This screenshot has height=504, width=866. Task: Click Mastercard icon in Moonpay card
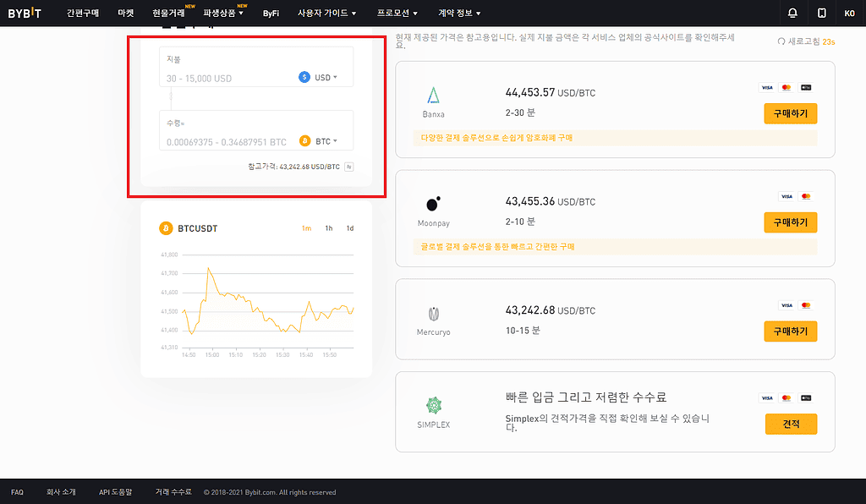click(806, 196)
